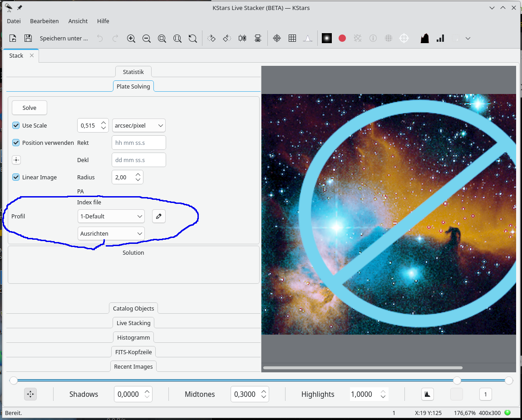This screenshot has width=522, height=420.
Task: Toggle star profile peak icon
Action: point(308,38)
